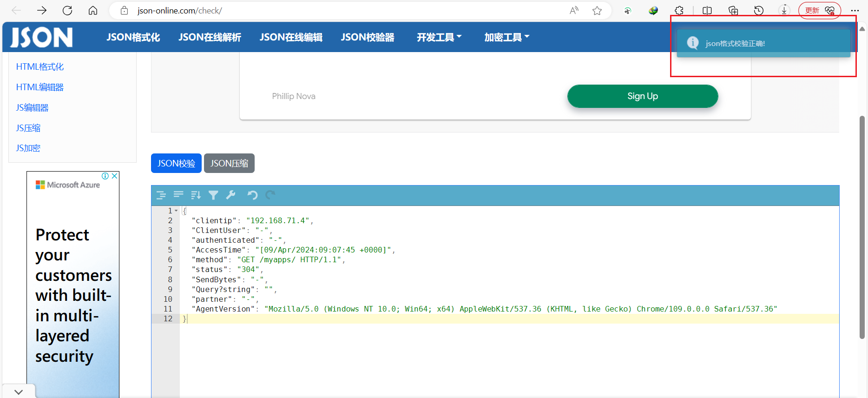Click the forward navigation arrow
This screenshot has width=868, height=398.
pyautogui.click(x=42, y=10)
